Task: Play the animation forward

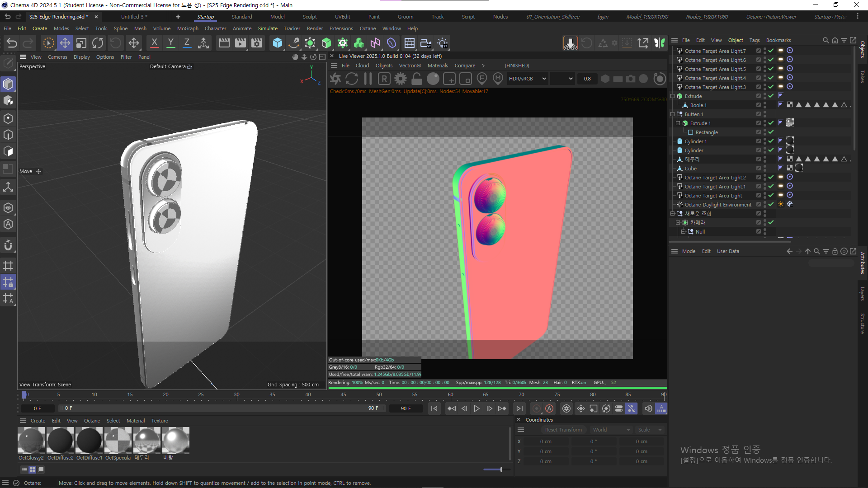Action: click(476, 408)
